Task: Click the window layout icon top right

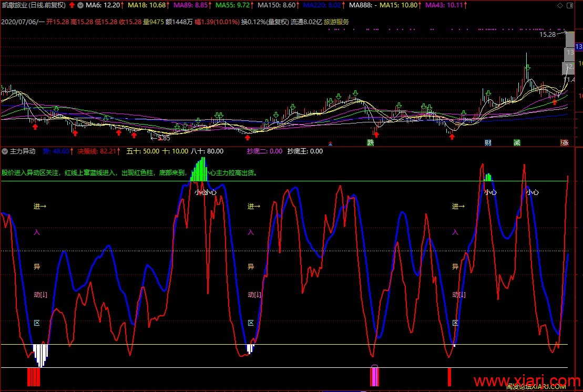Action: 570,5
